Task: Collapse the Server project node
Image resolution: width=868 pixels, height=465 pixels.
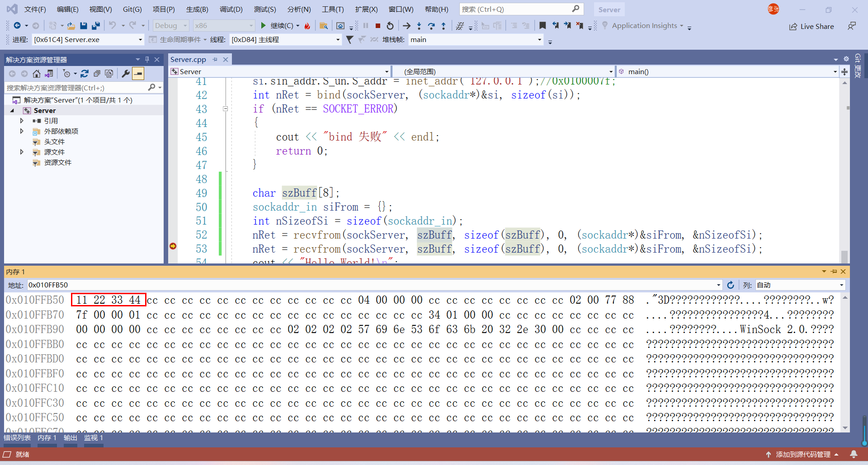Action: [x=12, y=111]
